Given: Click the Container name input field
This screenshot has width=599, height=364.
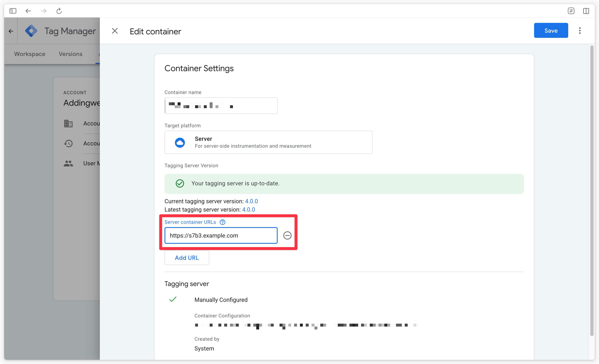Looking at the screenshot, I should 221,105.
